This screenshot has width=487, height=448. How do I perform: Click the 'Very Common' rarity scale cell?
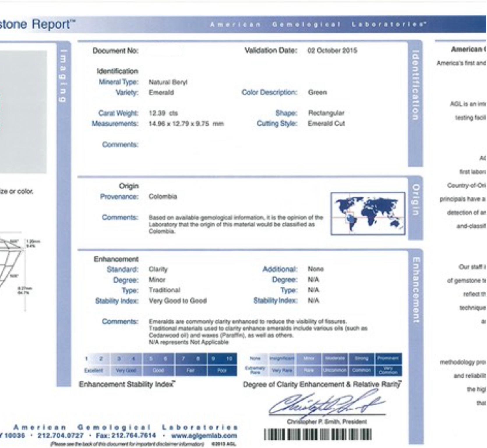[x=389, y=370]
